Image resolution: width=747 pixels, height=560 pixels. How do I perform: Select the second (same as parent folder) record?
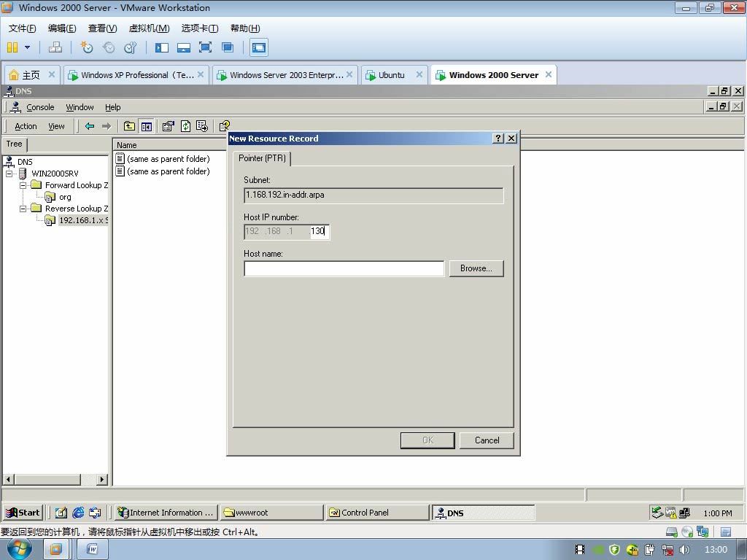coord(169,171)
